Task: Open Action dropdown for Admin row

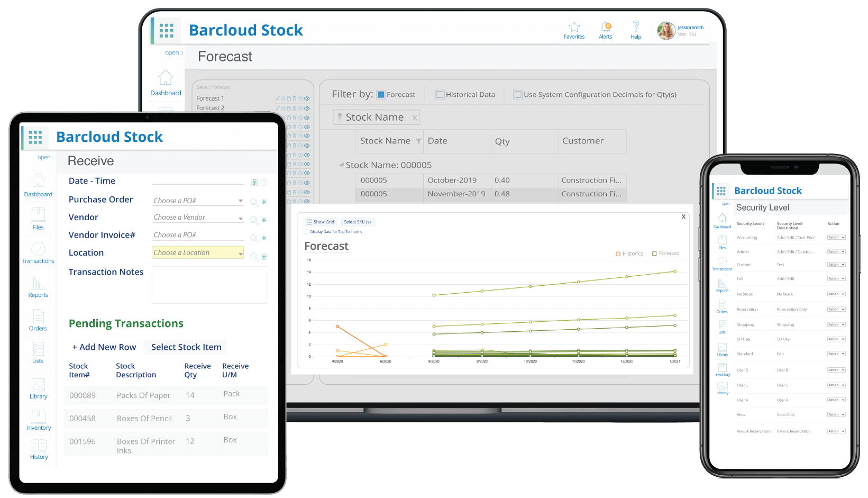Action: (836, 252)
